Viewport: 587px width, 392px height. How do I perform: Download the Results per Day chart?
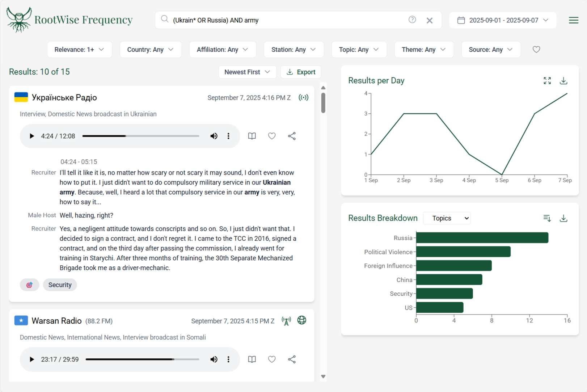(x=563, y=81)
